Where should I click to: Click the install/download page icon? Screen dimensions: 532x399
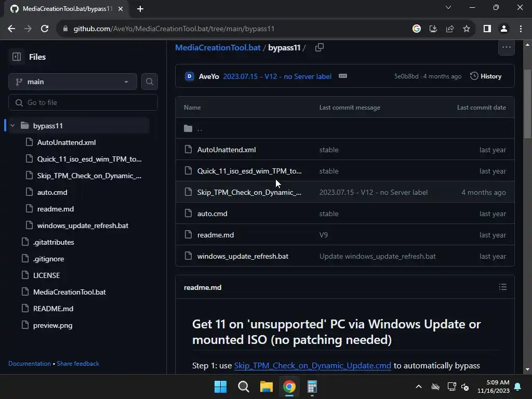(433, 29)
